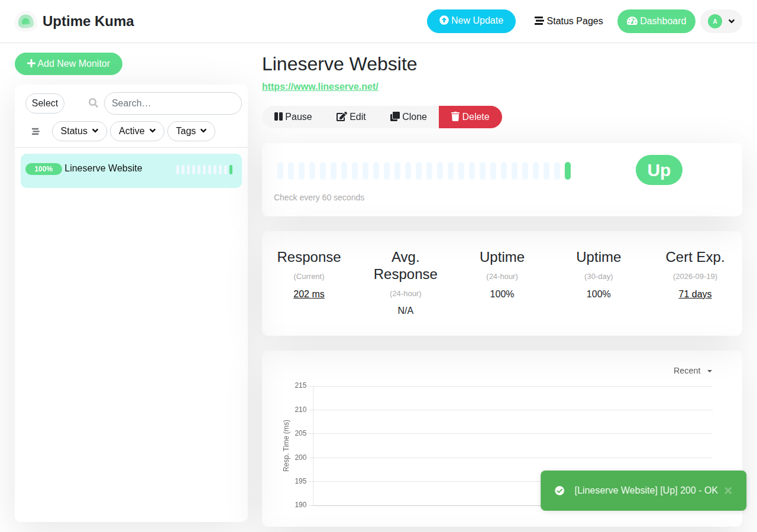Click the Select button in monitor list
Viewport: 757px width, 532px height.
pos(45,103)
